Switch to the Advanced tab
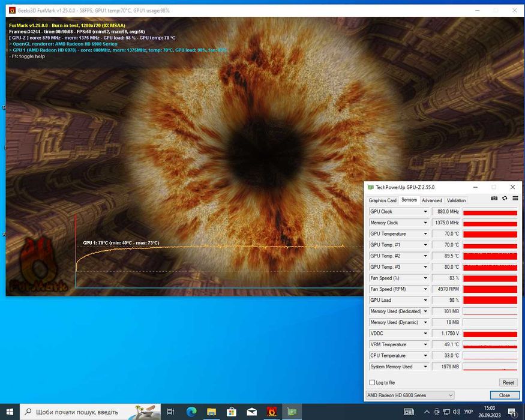This screenshot has width=525, height=420. 431,200
